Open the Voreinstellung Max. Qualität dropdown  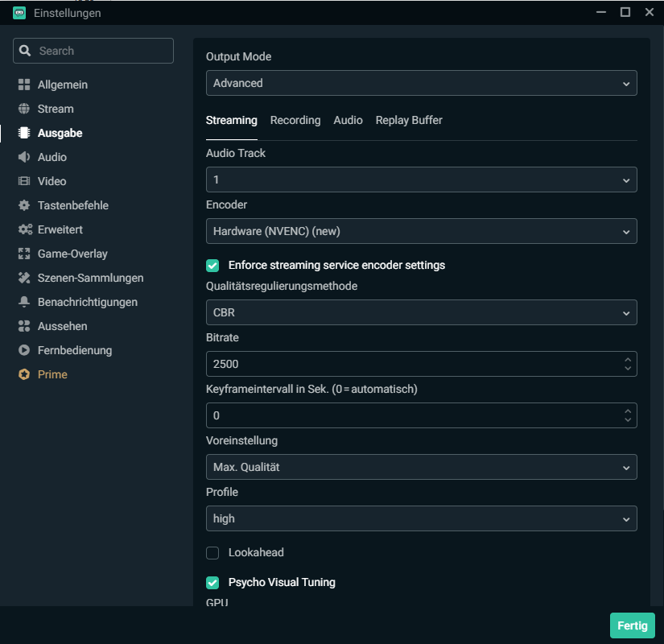(421, 467)
